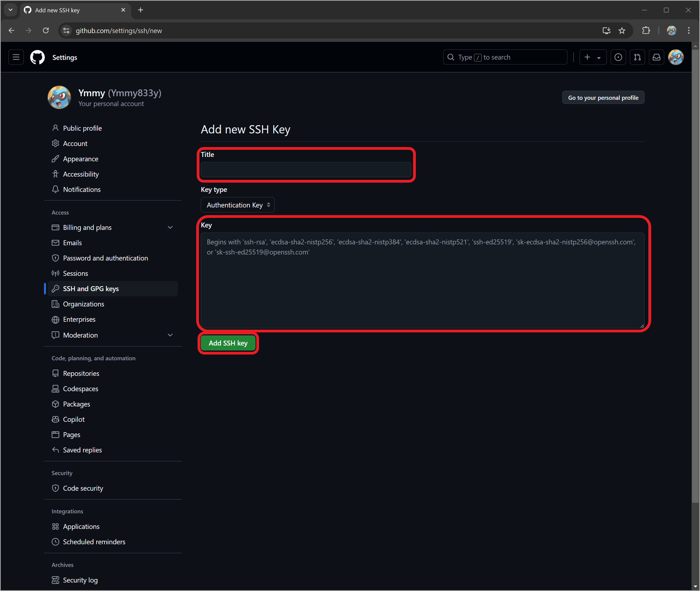The image size is (700, 591).
Task: Reload the page
Action: click(x=46, y=31)
